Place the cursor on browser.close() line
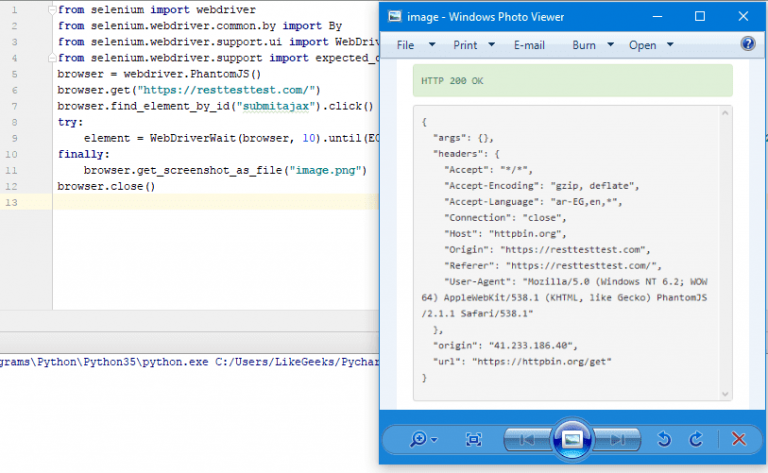 (x=106, y=187)
